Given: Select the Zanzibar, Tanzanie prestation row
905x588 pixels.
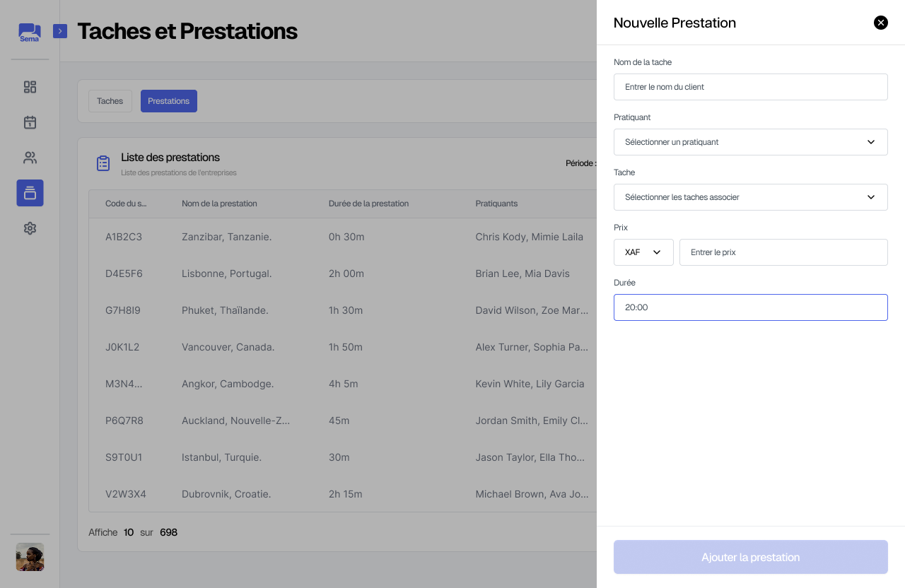Looking at the screenshot, I should (x=226, y=237).
